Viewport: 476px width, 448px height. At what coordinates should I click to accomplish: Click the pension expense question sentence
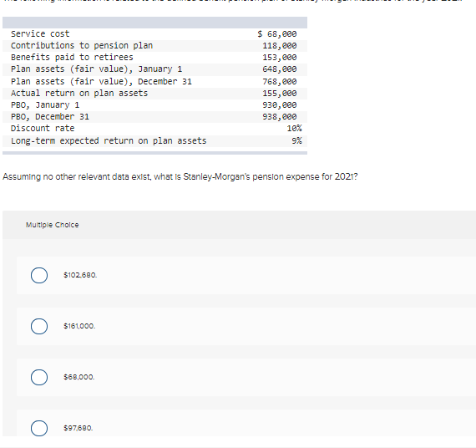(180, 176)
